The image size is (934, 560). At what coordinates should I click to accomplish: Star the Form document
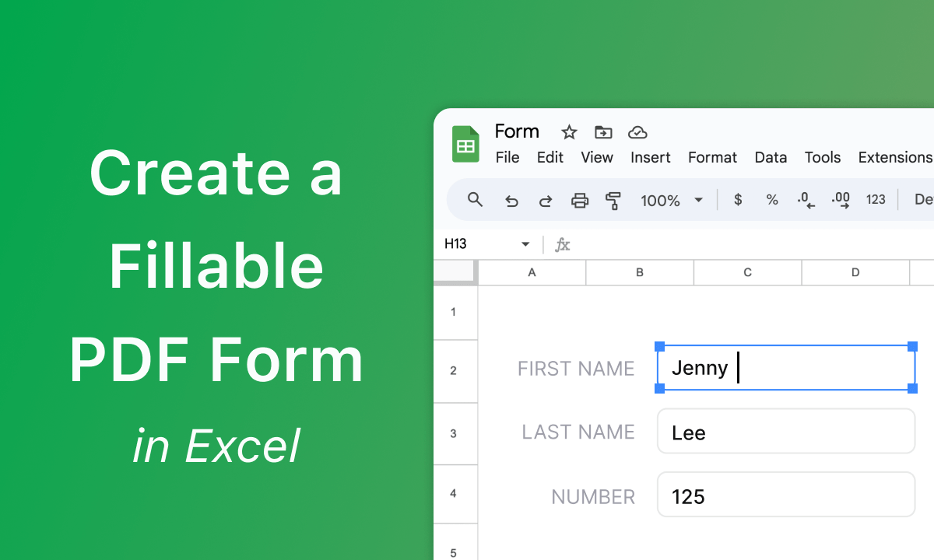[x=569, y=132]
